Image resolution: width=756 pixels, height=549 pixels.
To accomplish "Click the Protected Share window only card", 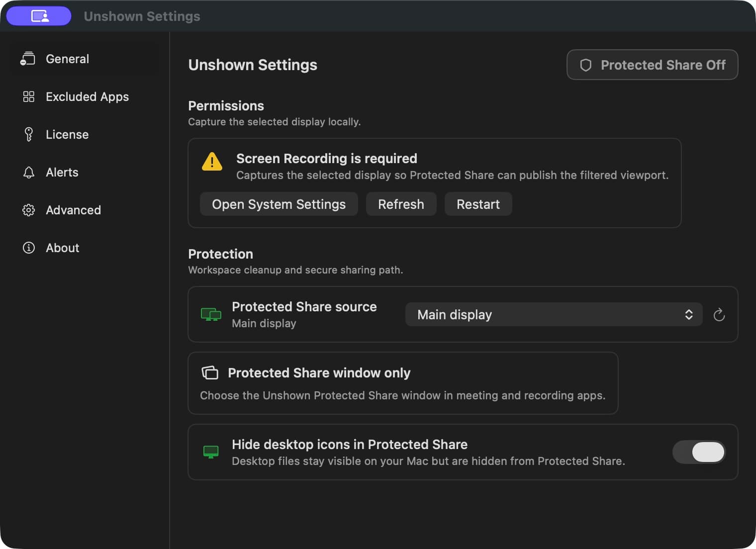I will (403, 383).
